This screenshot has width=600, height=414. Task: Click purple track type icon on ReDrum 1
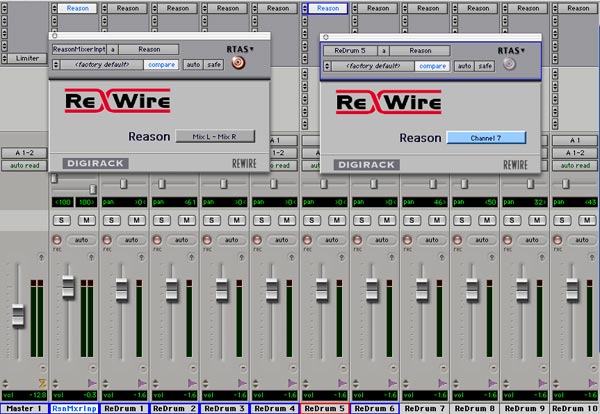pos(142,383)
